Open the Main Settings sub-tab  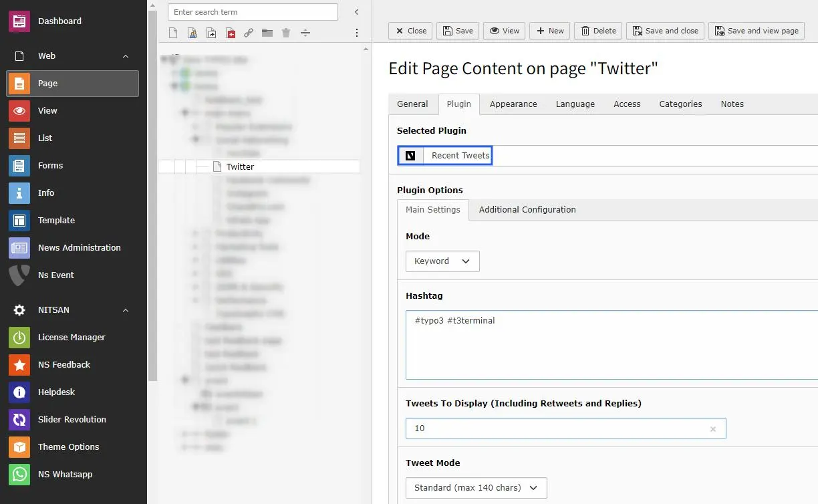pyautogui.click(x=433, y=210)
